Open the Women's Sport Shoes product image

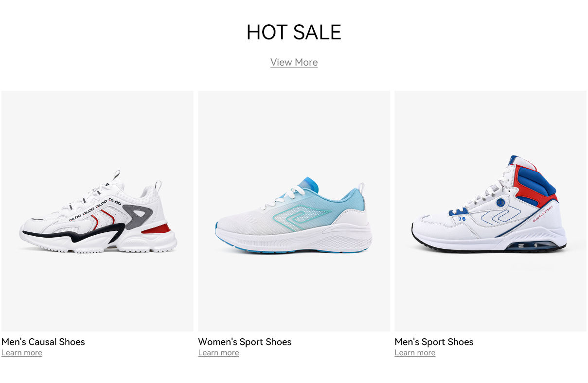pyautogui.click(x=294, y=211)
